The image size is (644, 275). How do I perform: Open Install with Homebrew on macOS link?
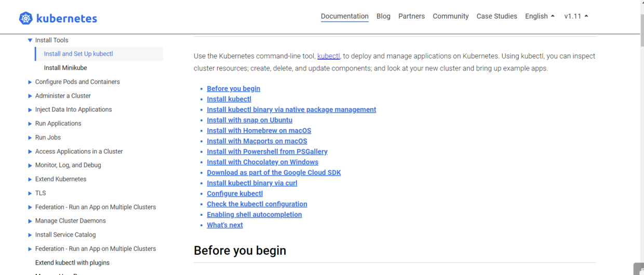(x=259, y=131)
